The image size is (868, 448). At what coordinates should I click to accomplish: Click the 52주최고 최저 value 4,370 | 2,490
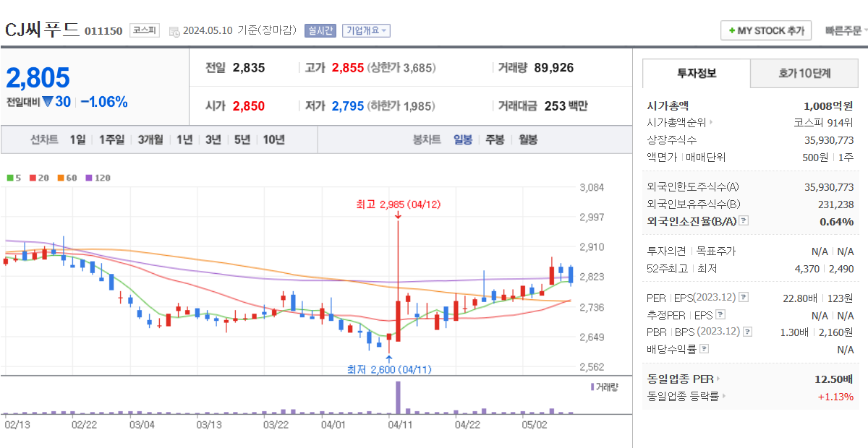tap(824, 269)
